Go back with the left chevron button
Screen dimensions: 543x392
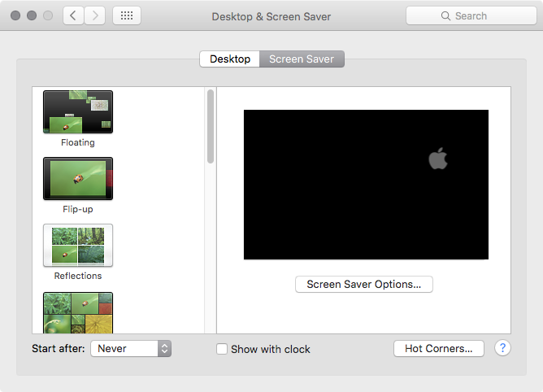coord(73,15)
